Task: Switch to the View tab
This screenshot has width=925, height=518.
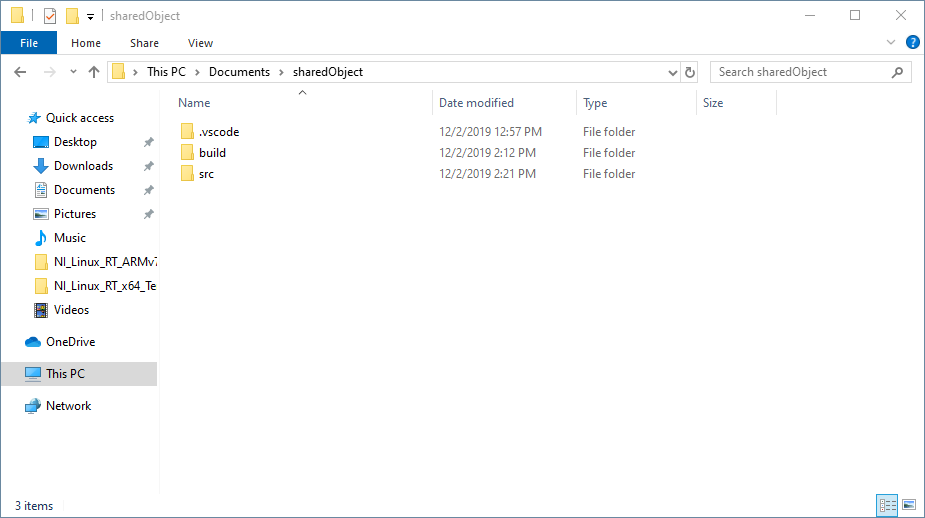Action: pyautogui.click(x=200, y=43)
